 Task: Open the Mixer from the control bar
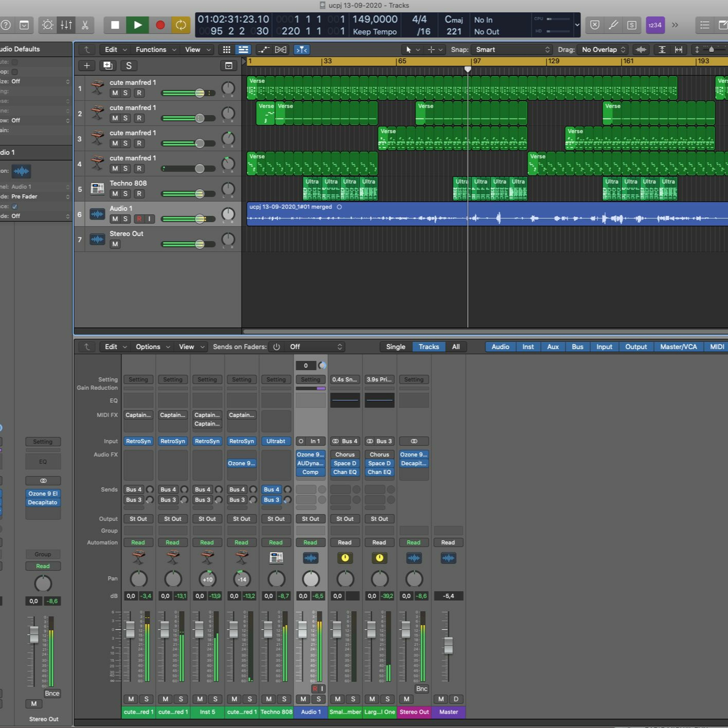tap(66, 25)
